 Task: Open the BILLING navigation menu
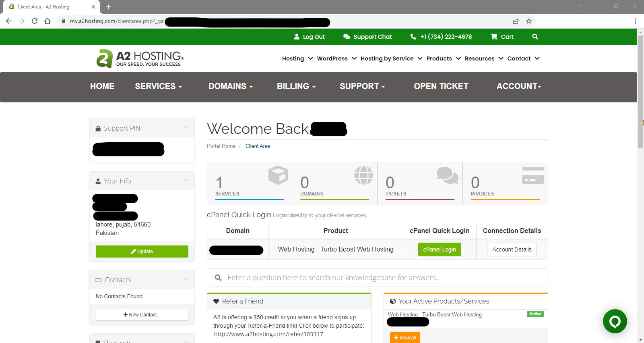point(296,86)
